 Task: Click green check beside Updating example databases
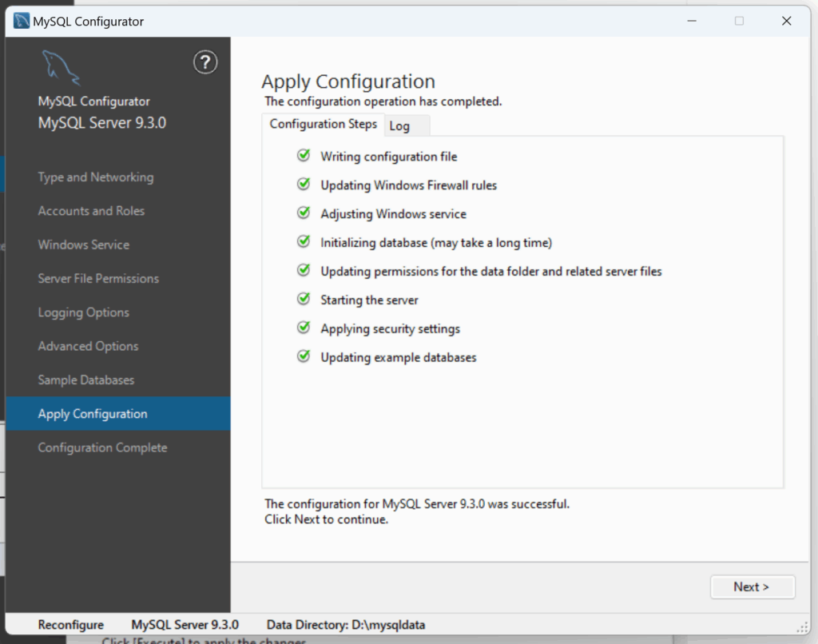point(304,357)
